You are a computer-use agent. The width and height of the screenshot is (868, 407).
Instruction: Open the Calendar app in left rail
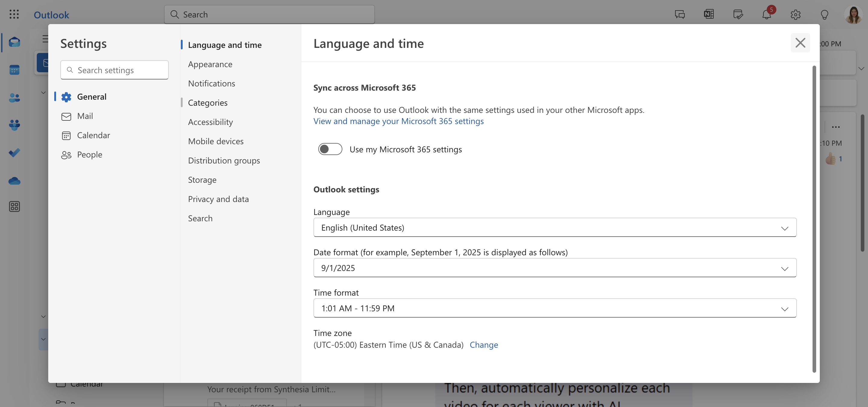[14, 70]
